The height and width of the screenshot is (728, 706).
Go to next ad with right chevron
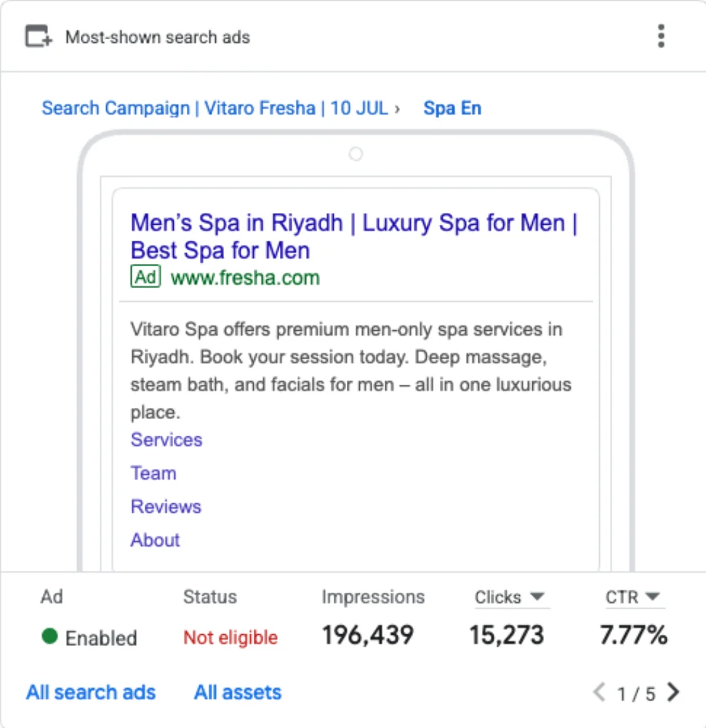click(x=673, y=692)
